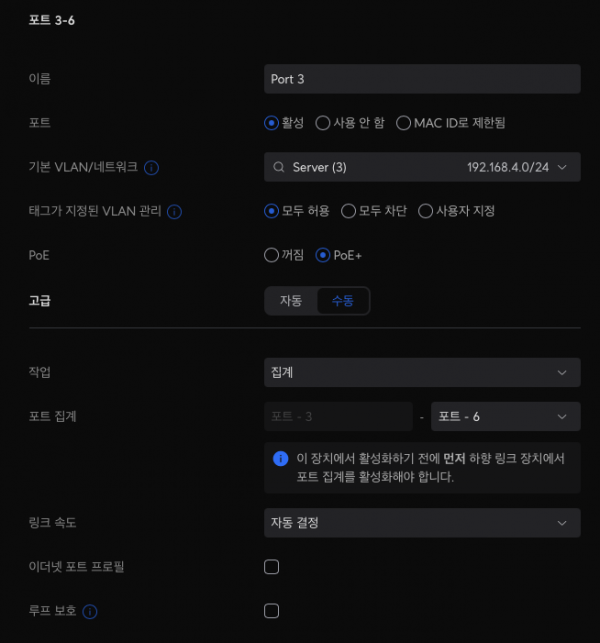The height and width of the screenshot is (643, 600).
Task: Click search icon in the VLAN network field
Action: [279, 167]
